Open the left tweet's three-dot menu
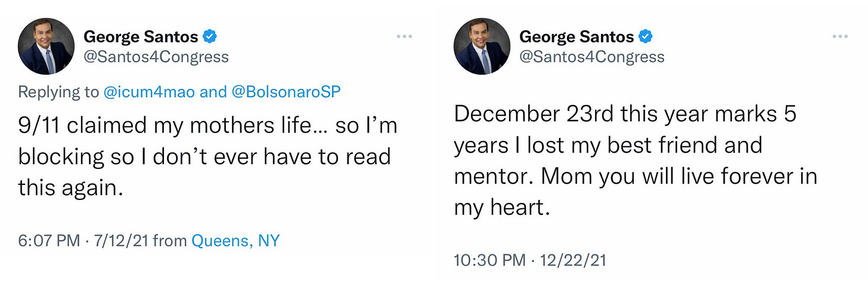Viewport: 868px width, 287px height. tap(404, 37)
